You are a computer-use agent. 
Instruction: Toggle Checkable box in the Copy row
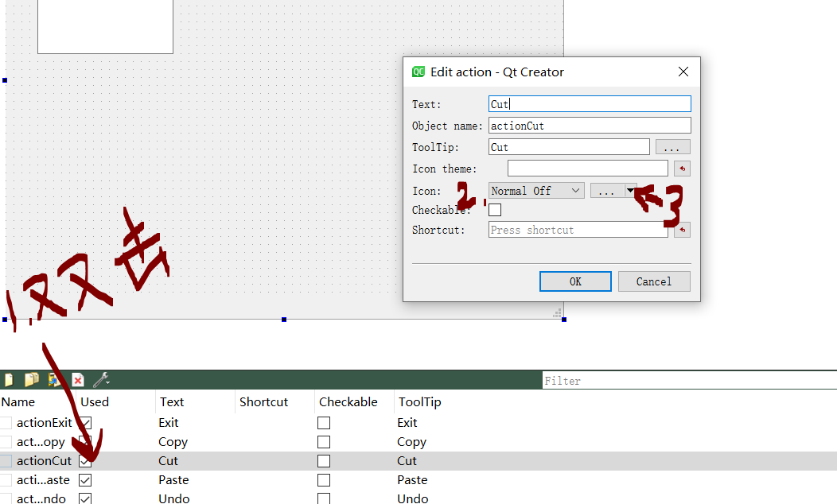point(324,442)
